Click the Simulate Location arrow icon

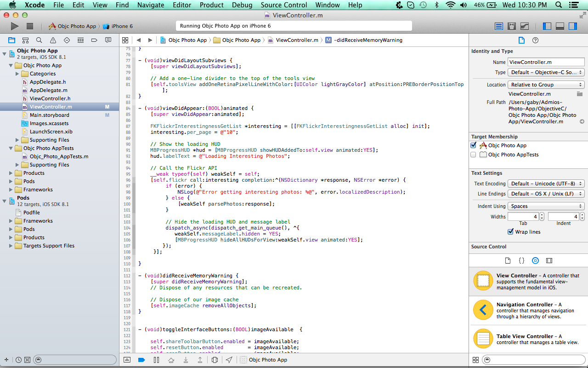click(229, 360)
